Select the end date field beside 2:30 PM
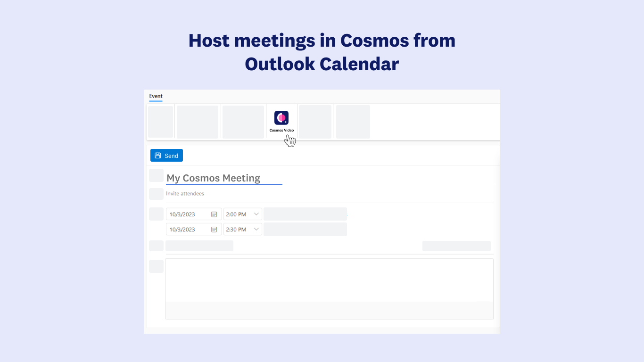This screenshot has width=644, height=362. tap(188, 230)
